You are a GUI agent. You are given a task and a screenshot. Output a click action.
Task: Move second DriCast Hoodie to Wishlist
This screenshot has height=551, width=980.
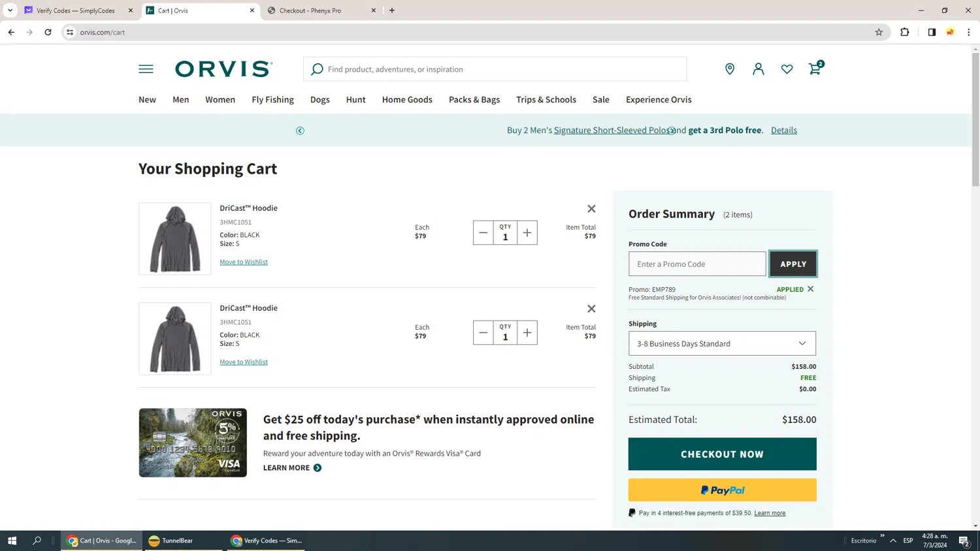(x=244, y=362)
